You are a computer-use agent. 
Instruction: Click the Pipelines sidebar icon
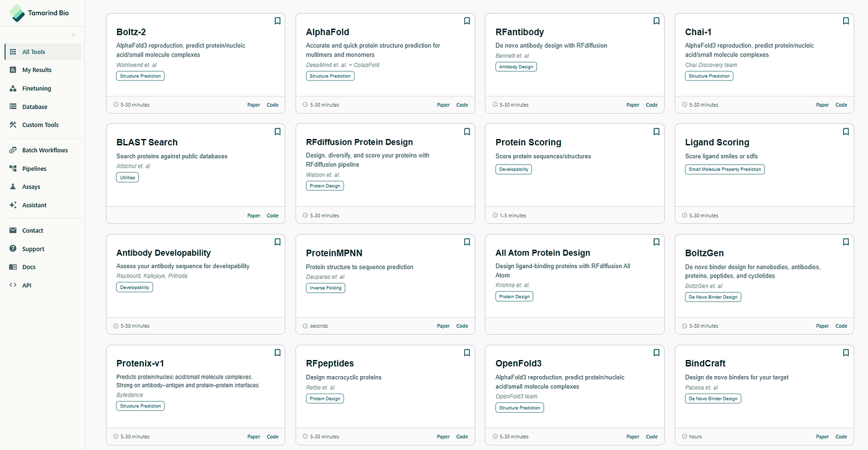[x=13, y=168]
